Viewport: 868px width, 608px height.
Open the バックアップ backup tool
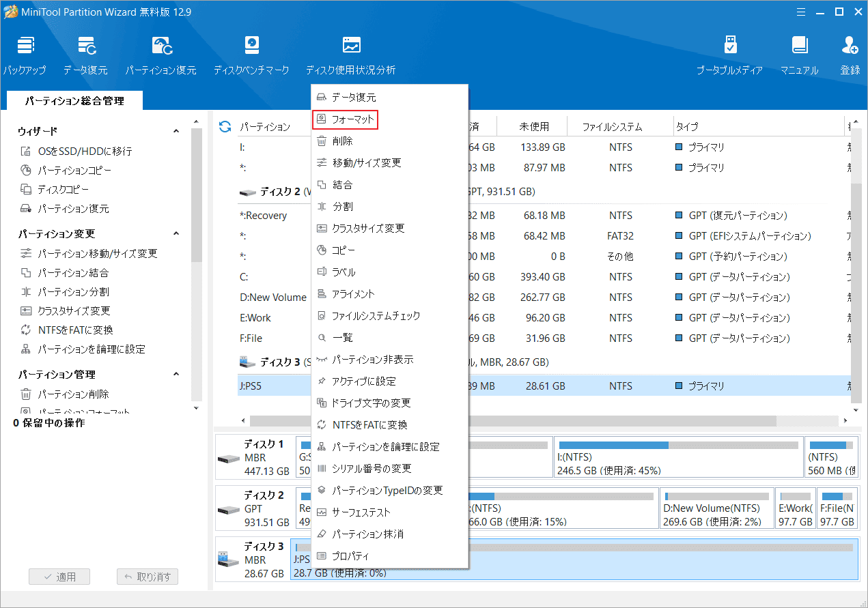(25, 55)
